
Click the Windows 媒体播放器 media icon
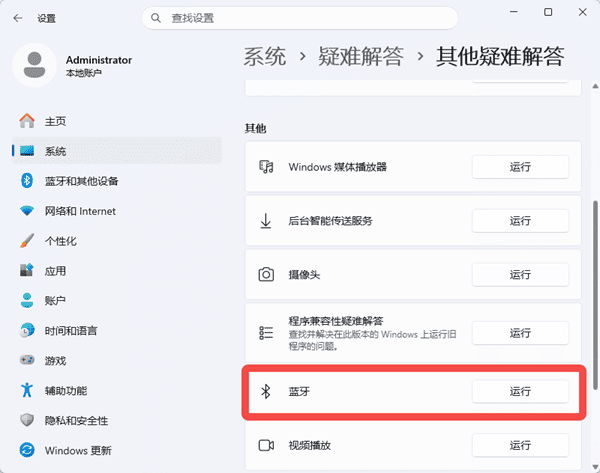tap(266, 167)
